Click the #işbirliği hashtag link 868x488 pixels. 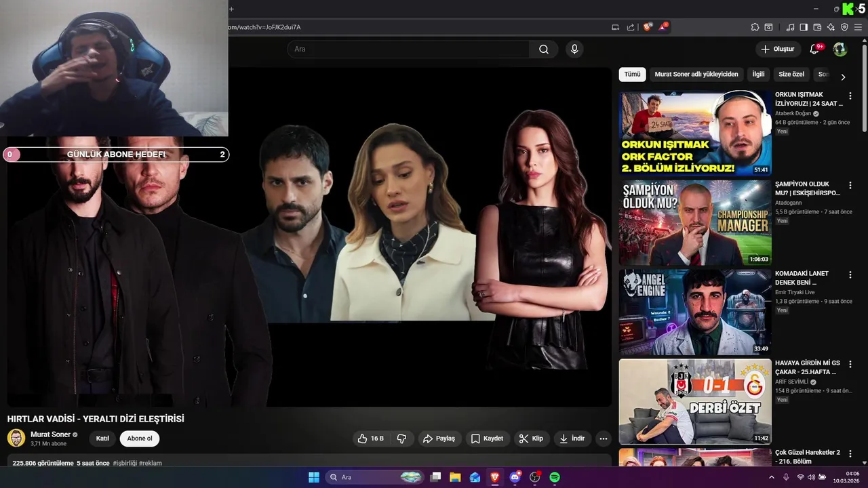click(125, 463)
